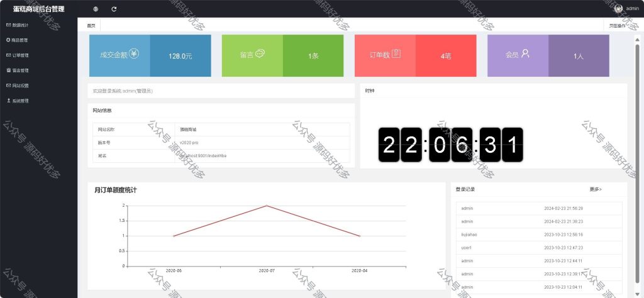Click the 2020-07 x-axis label
This screenshot has height=298, width=644.
pos(267,271)
